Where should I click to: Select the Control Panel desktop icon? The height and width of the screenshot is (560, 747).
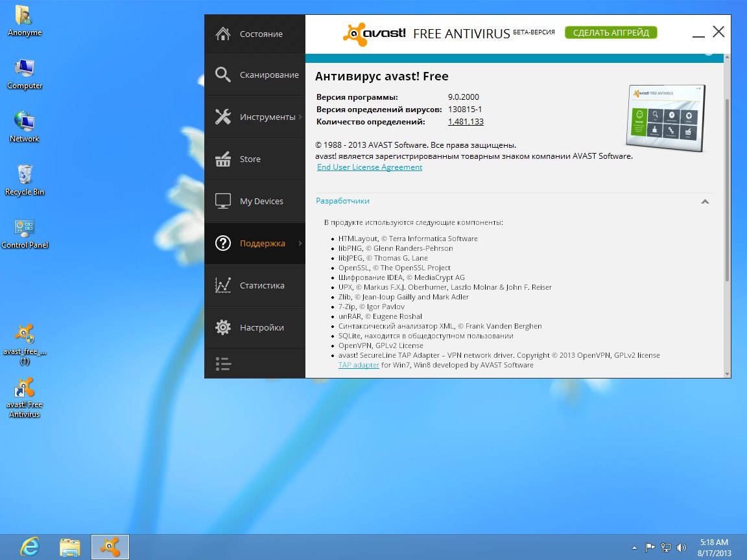click(25, 233)
